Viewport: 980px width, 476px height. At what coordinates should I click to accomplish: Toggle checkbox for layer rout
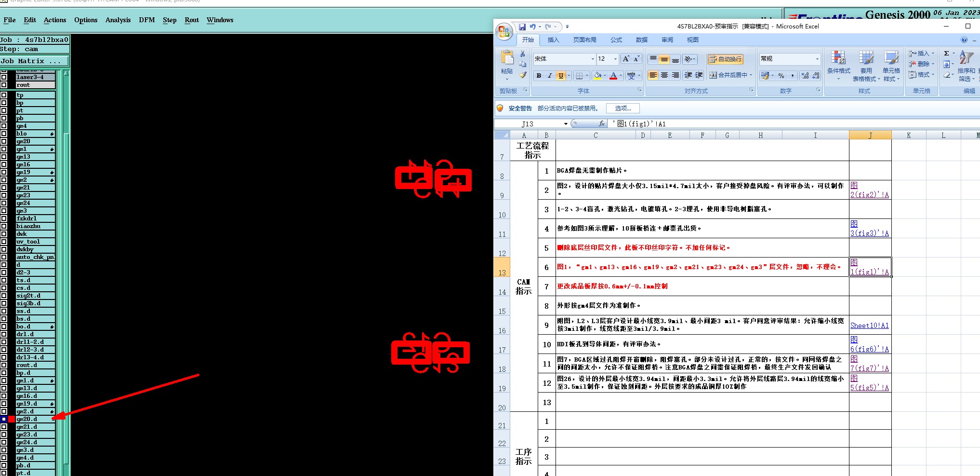pos(4,85)
